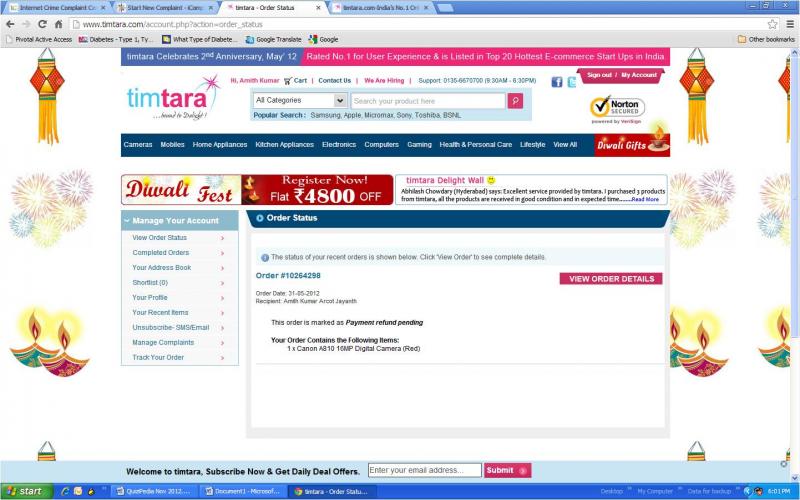Open Cameras category menu

pos(138,145)
